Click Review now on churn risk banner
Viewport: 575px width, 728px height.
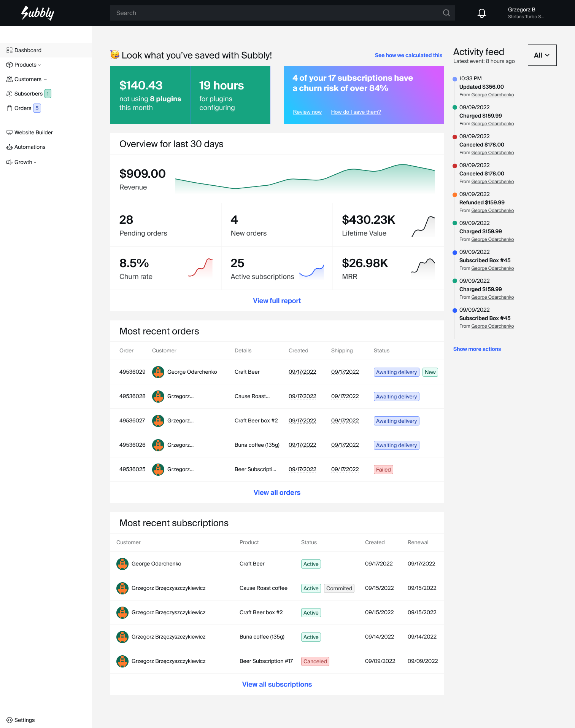(x=307, y=112)
